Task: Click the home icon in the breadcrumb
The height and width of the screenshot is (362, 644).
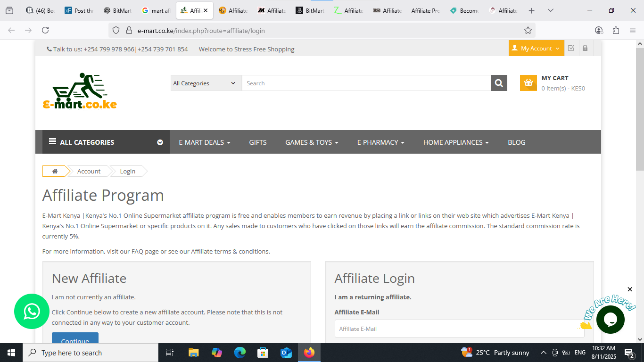Action: (x=55, y=171)
